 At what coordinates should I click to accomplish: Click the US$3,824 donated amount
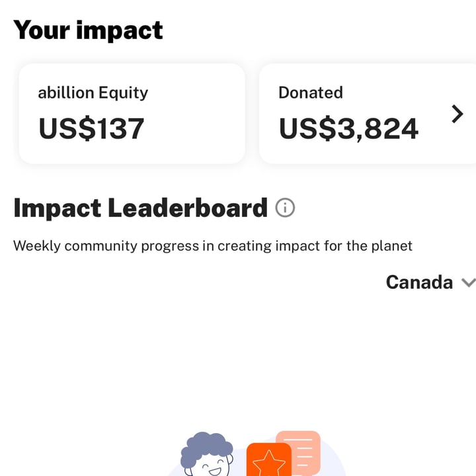pyautogui.click(x=348, y=128)
